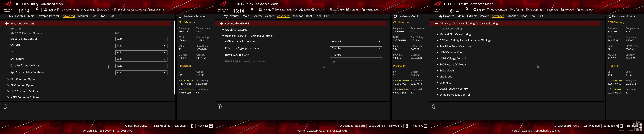This screenshot has width=644, height=134.
Task: Open My Favorite(F3) in AMD Overclocking screen
Action: coord(498,10)
